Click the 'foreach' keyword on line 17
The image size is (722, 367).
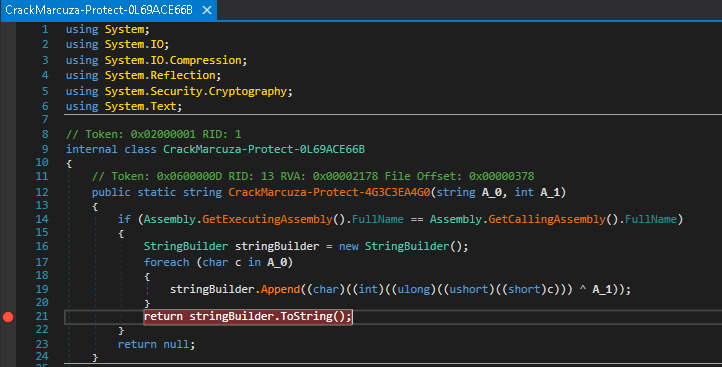click(x=166, y=262)
